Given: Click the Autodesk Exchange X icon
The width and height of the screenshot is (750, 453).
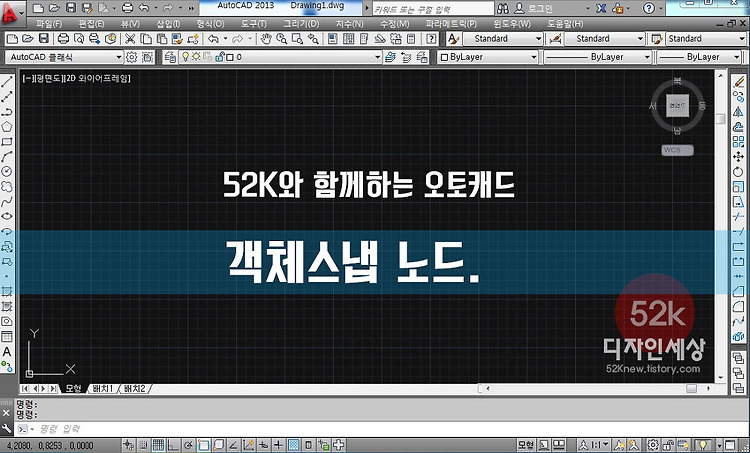Looking at the screenshot, I should [601, 8].
